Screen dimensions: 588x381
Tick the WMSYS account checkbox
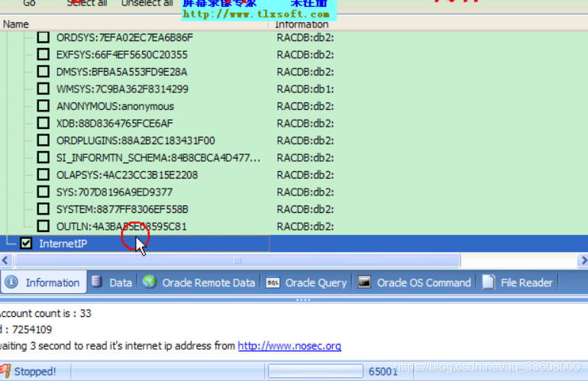click(x=43, y=89)
